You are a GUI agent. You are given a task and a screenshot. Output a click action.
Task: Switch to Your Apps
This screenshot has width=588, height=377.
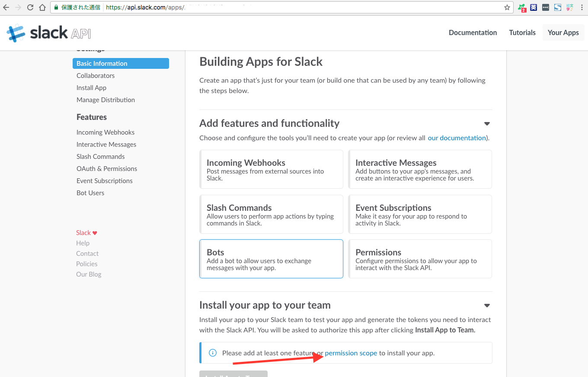click(563, 32)
